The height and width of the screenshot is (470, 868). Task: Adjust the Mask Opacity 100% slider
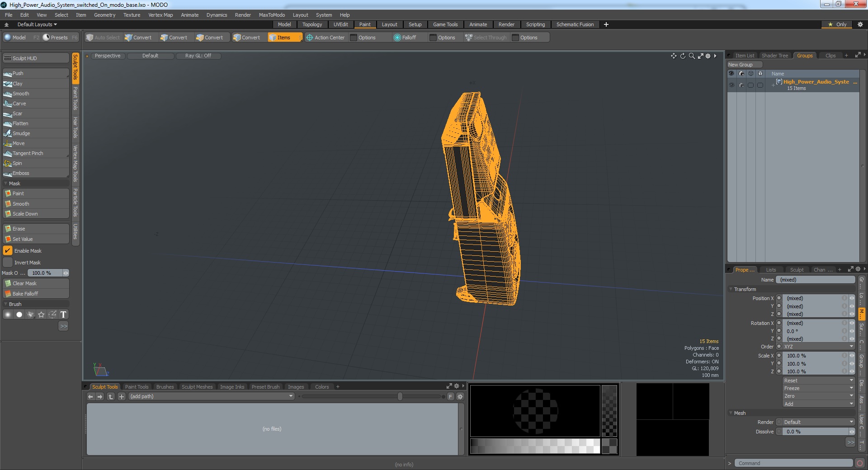pyautogui.click(x=48, y=273)
